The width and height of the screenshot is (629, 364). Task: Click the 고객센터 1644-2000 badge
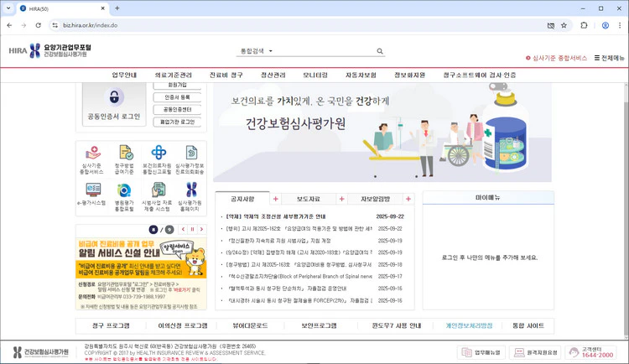[591, 352]
